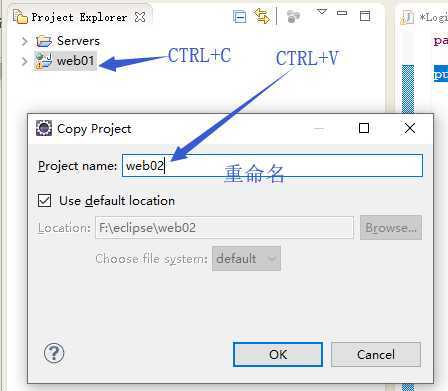The width and height of the screenshot is (448, 391).
Task: Click the grayed focus task icon in toolbar
Action: (x=293, y=16)
